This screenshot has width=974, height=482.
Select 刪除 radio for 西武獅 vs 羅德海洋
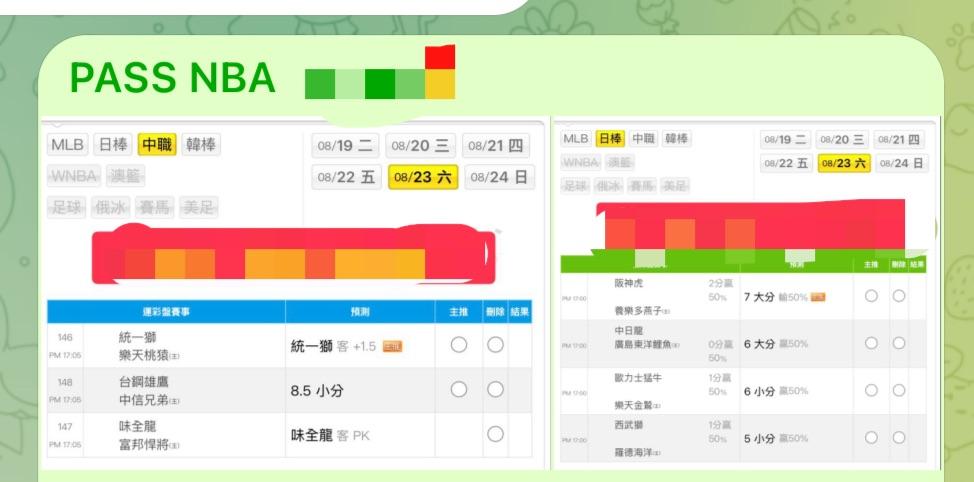coord(899,437)
